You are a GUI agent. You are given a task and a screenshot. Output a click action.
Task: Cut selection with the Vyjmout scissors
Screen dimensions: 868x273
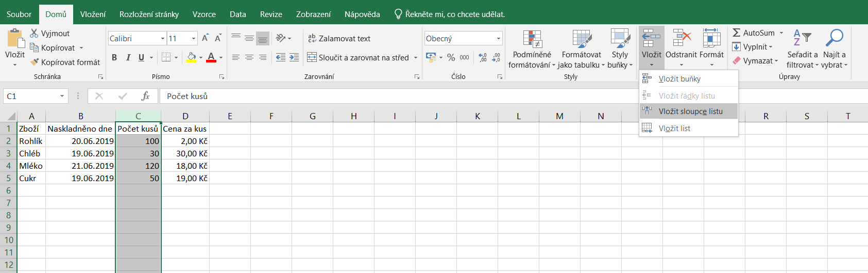click(49, 34)
